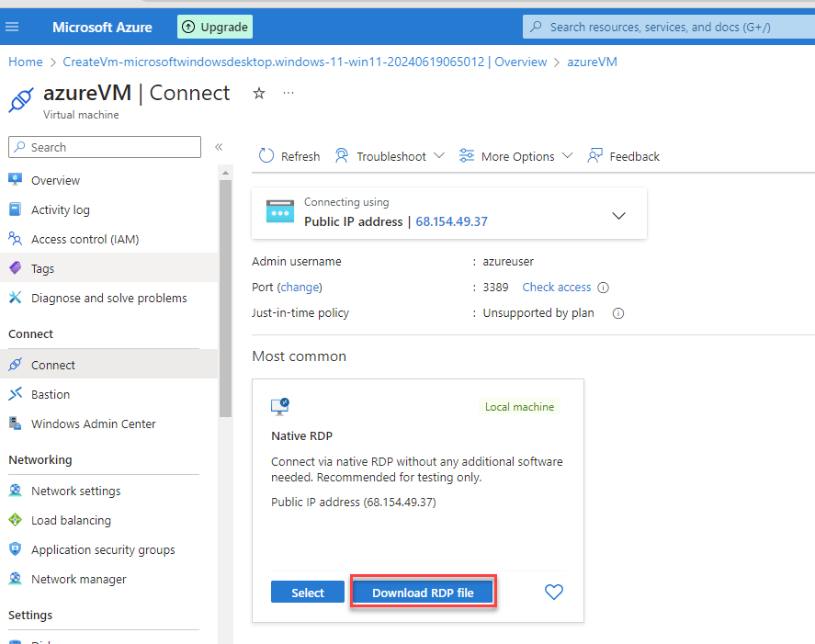Click the port change link
The height and width of the screenshot is (644, 815).
point(300,288)
